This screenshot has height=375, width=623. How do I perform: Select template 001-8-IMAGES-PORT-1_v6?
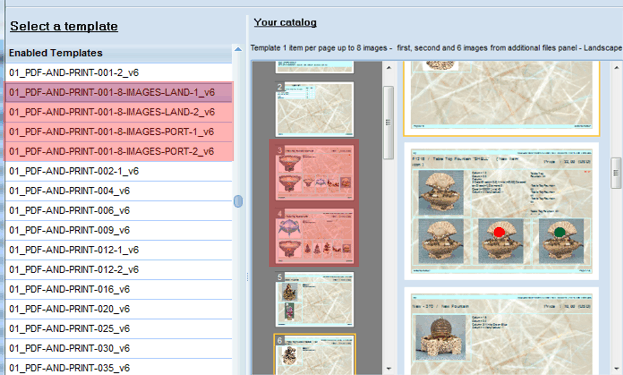point(119,131)
